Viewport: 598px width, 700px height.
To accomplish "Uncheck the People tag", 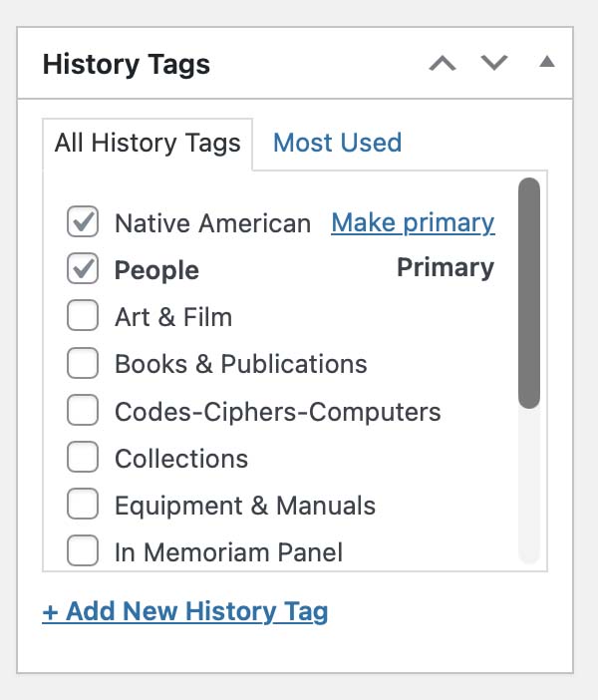I will pos(83,269).
